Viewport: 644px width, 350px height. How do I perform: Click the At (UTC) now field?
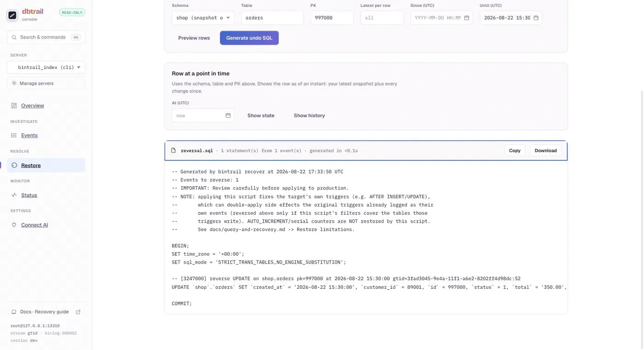tap(203, 115)
